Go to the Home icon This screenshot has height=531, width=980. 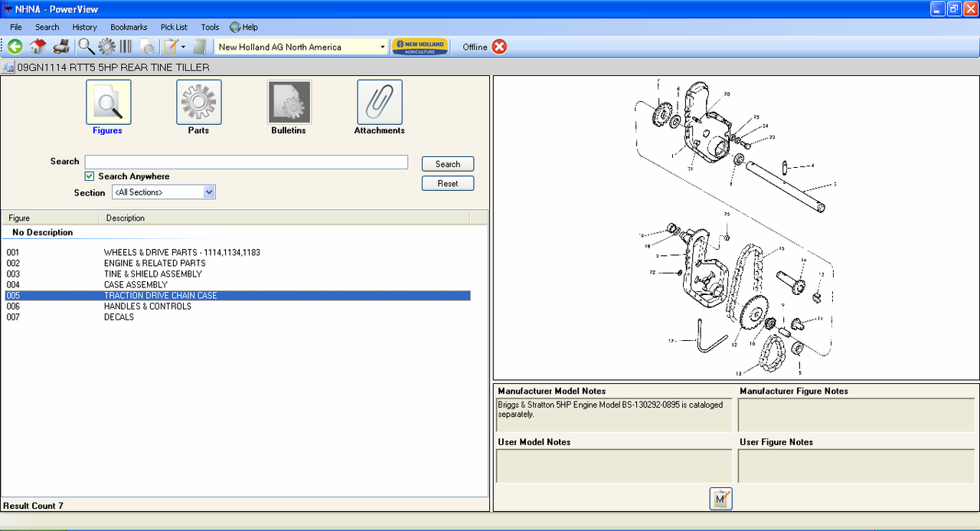click(38, 47)
